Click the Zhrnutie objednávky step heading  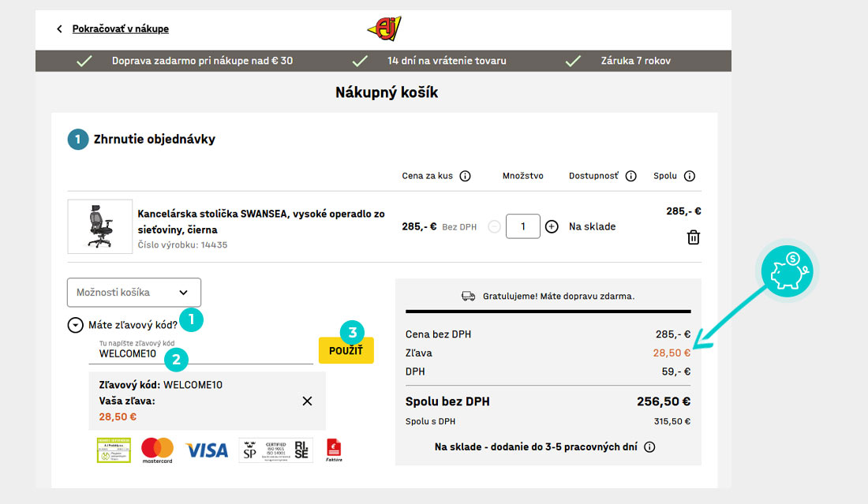(154, 139)
